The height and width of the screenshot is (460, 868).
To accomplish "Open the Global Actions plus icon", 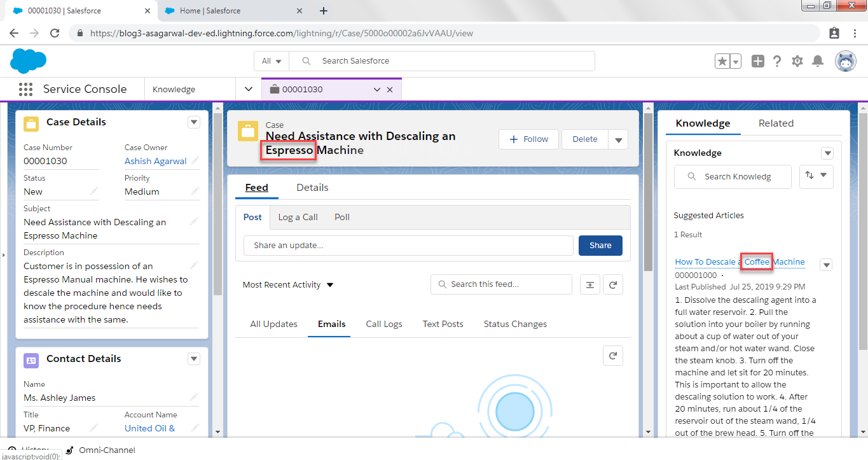I will tap(758, 61).
